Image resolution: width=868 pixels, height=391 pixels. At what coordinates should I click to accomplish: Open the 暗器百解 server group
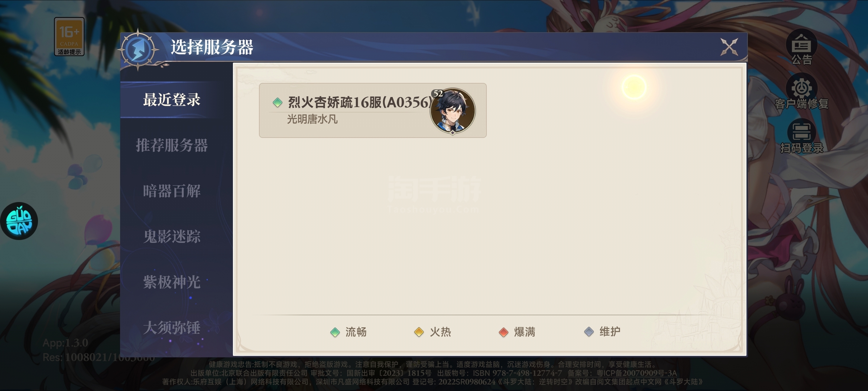(x=172, y=191)
